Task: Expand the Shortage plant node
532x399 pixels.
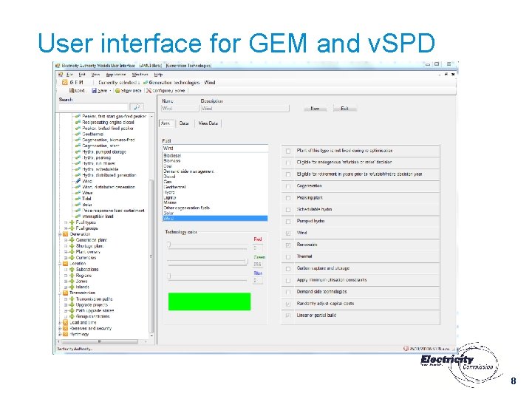Action: pyautogui.click(x=66, y=246)
